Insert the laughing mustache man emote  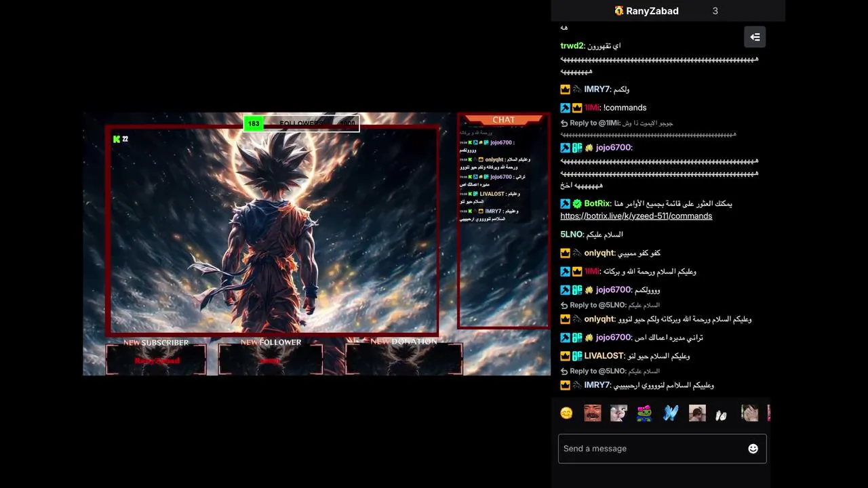point(593,413)
